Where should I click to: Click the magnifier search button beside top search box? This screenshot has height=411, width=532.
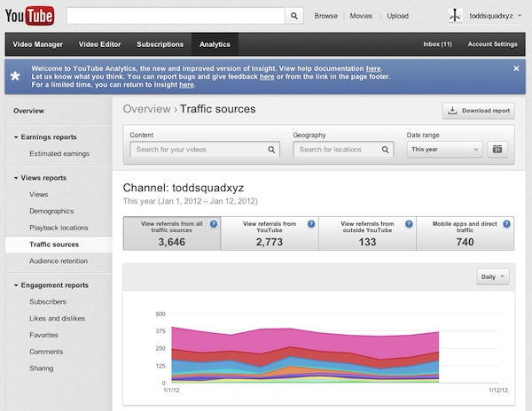coord(293,16)
